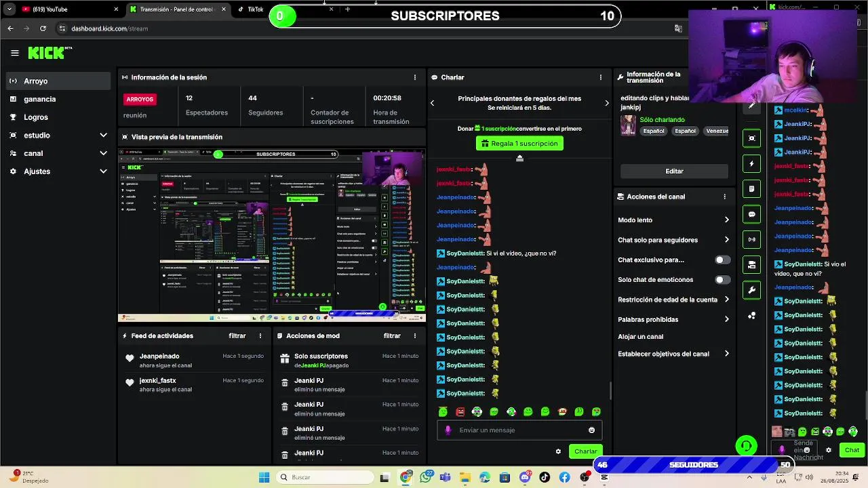Open Windows Start menu
The width and height of the screenshot is (868, 488).
tap(264, 477)
